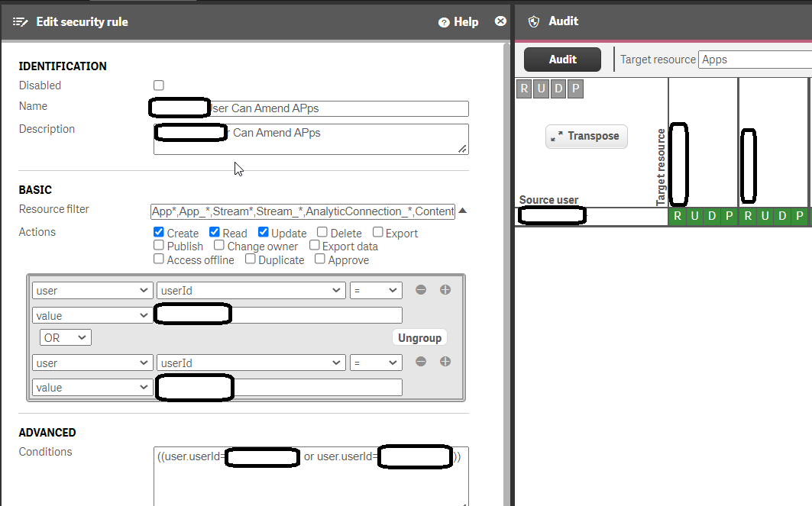The height and width of the screenshot is (506, 812).
Task: Click the security rule list icon in header
Action: tap(21, 21)
